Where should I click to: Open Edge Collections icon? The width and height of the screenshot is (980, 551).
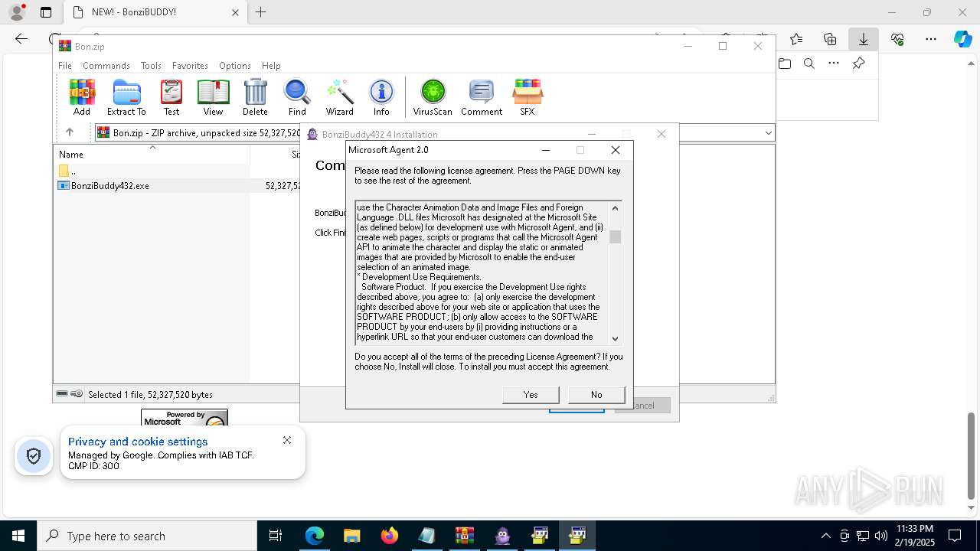tap(830, 39)
